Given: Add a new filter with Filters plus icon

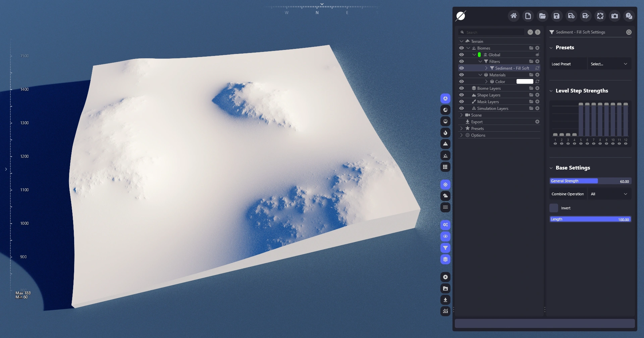Looking at the screenshot, I should tap(537, 61).
